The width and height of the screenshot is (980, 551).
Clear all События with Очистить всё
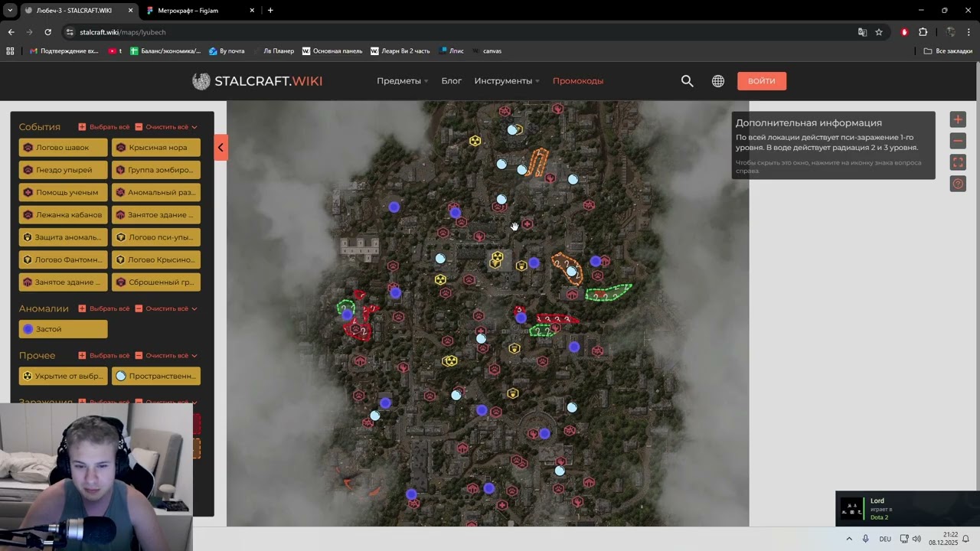pyautogui.click(x=162, y=127)
